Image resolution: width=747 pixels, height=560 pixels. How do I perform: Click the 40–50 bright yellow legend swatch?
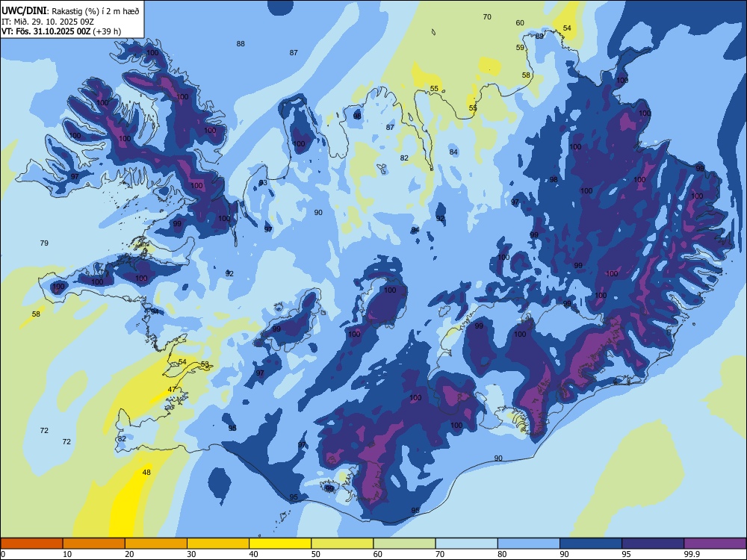pos(280,544)
